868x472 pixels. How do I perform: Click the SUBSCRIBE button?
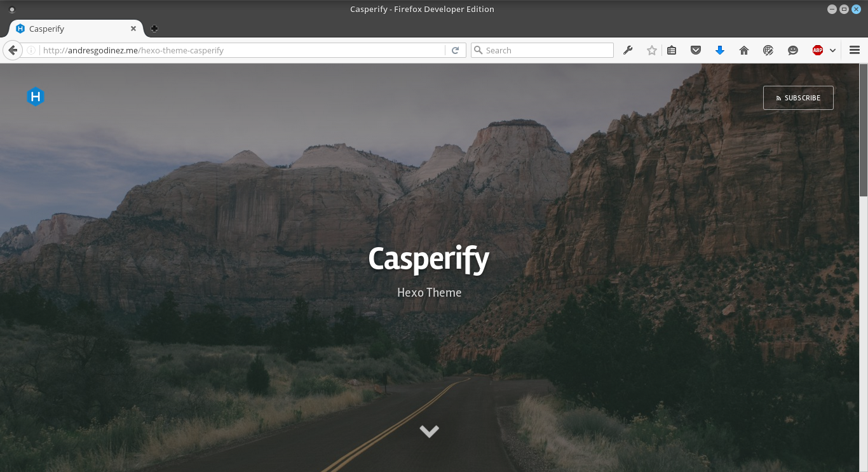tap(798, 97)
